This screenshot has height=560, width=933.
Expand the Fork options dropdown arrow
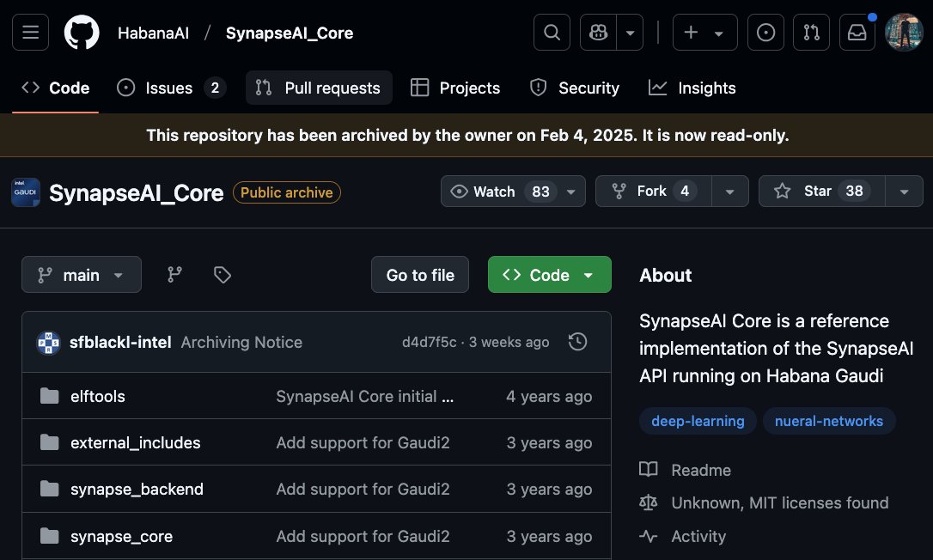click(x=730, y=191)
